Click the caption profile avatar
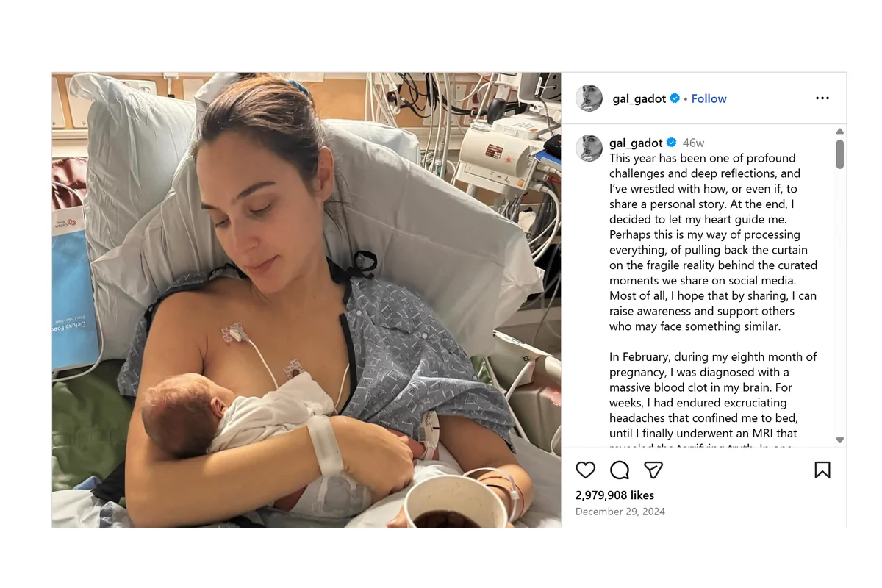Viewport: 882px width, 588px height. [589, 148]
